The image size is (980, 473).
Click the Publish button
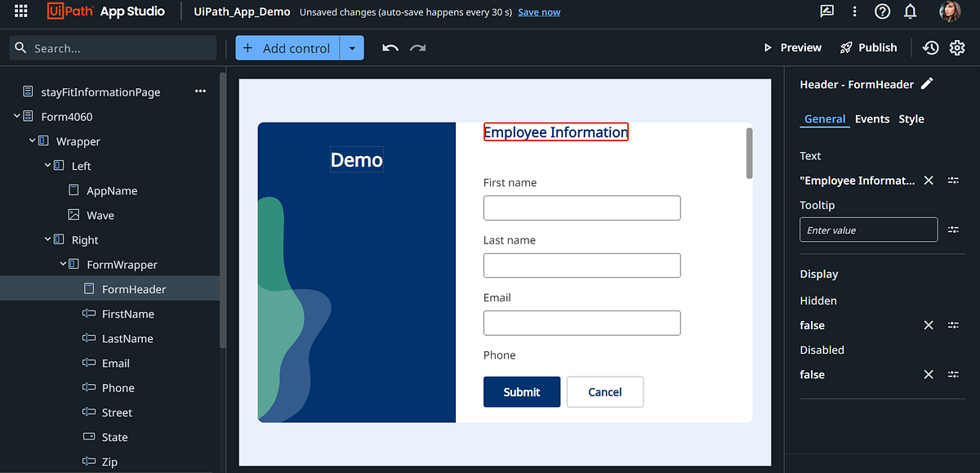tap(868, 47)
